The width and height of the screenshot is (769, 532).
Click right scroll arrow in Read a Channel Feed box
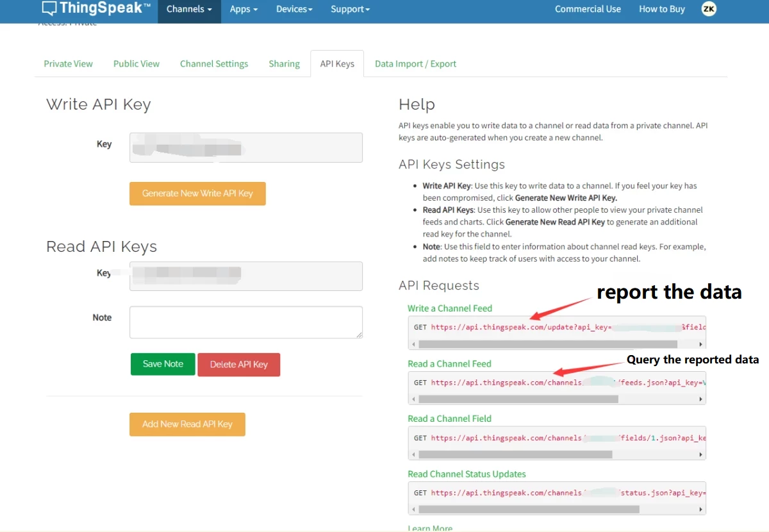700,399
